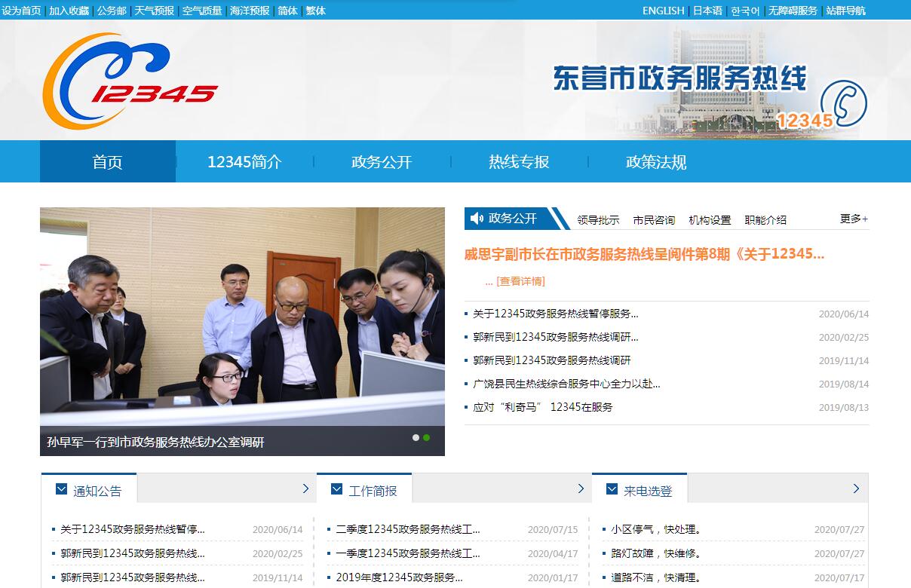Expand the 通知公告 section with arrow

305,488
